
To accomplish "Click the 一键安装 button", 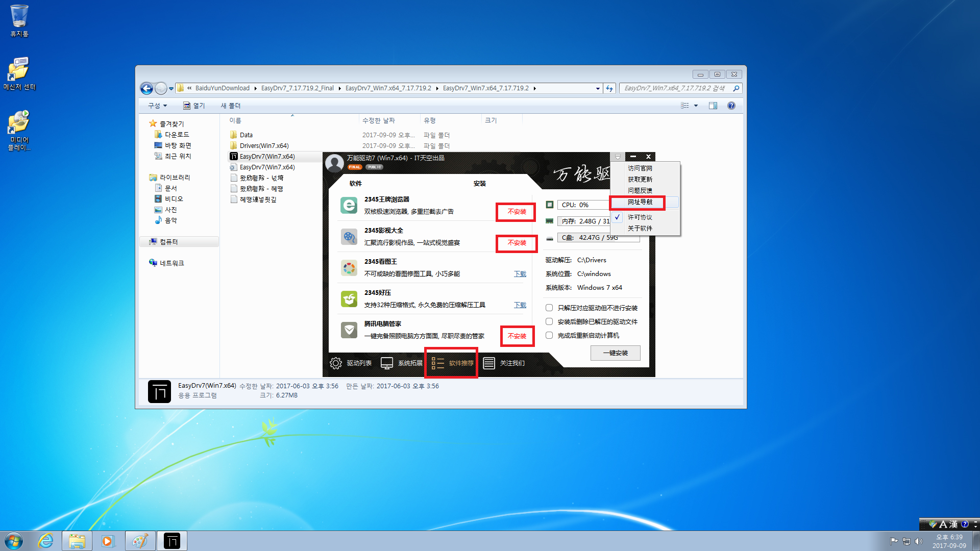I will [616, 353].
